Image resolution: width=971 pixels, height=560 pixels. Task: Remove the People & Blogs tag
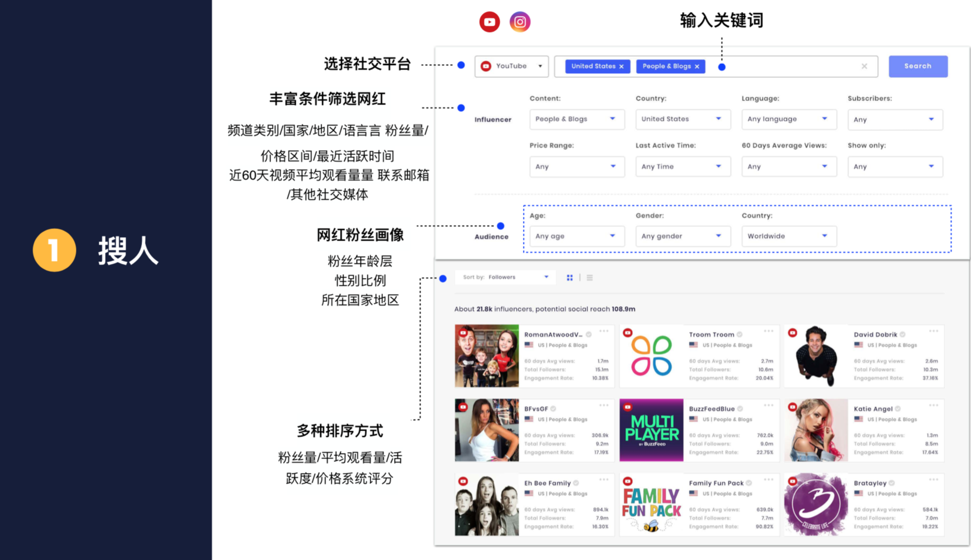point(697,67)
